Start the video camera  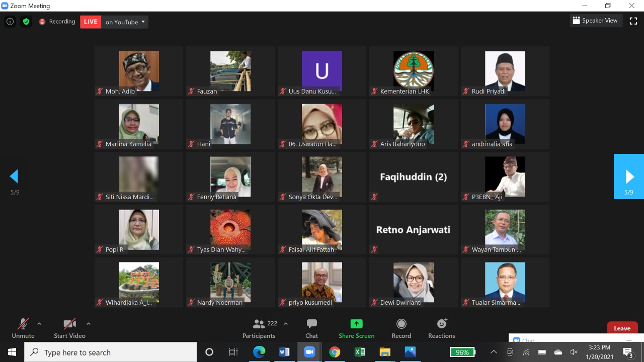[69, 328]
